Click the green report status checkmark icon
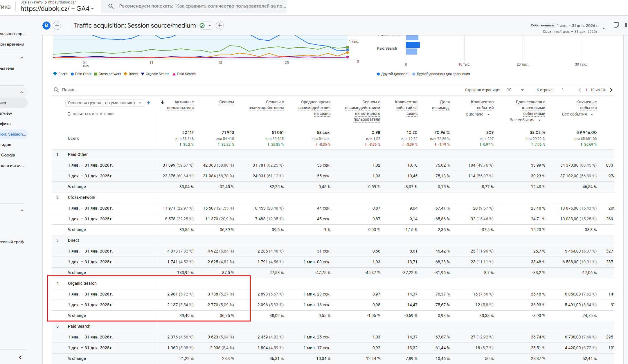This screenshot has width=628, height=364. click(202, 26)
